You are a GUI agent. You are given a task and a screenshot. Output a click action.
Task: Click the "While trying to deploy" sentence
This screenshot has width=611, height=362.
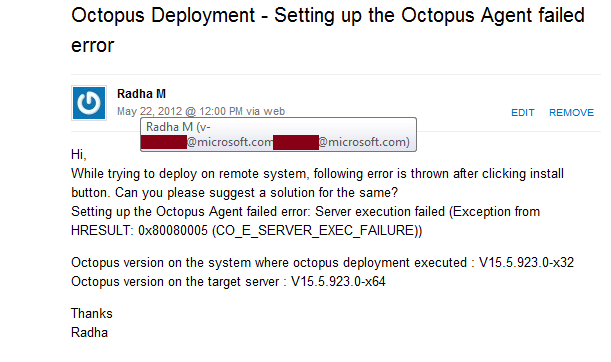(x=317, y=183)
